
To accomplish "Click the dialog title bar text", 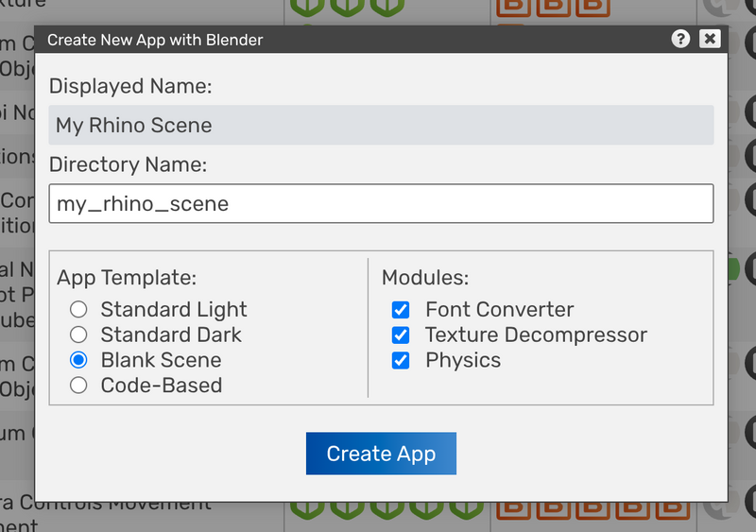I will click(x=155, y=40).
